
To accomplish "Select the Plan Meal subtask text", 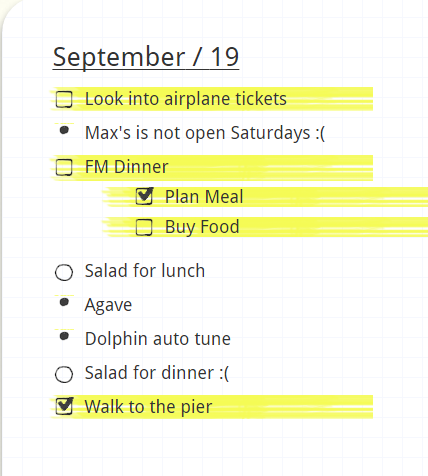I will tap(204, 196).
